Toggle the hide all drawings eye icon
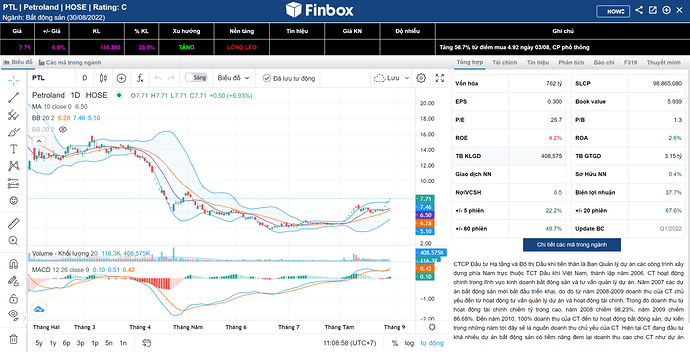Screen dimensions: 690x361 click(14, 314)
